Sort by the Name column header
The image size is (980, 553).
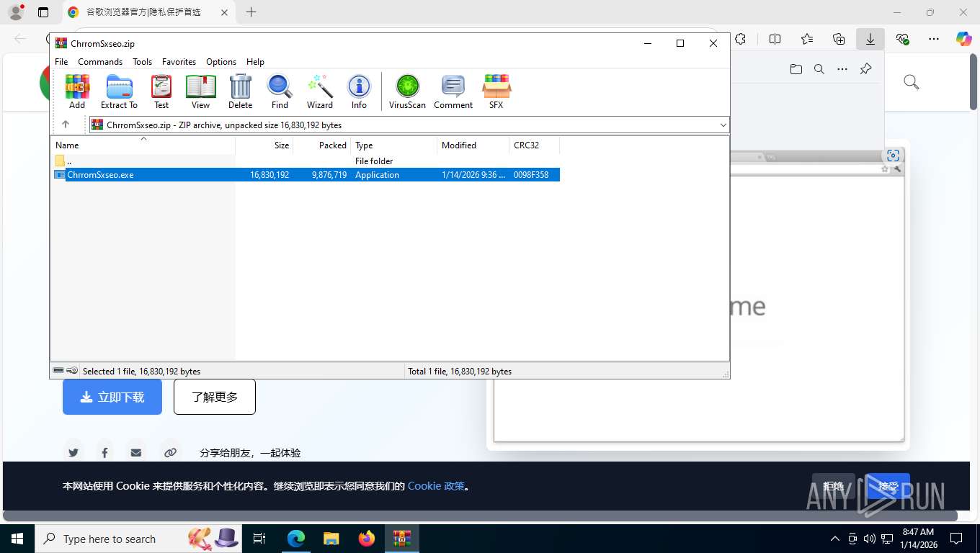tap(143, 145)
